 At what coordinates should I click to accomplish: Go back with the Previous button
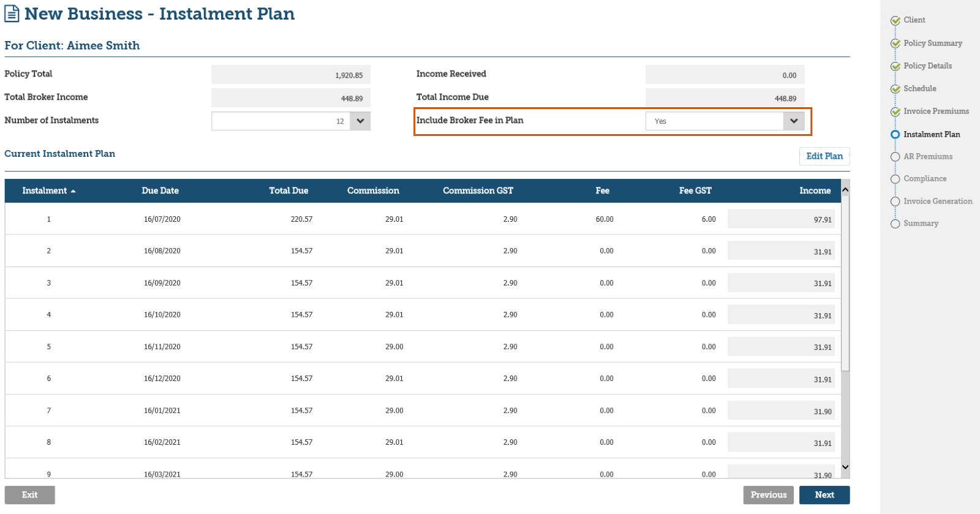point(769,495)
